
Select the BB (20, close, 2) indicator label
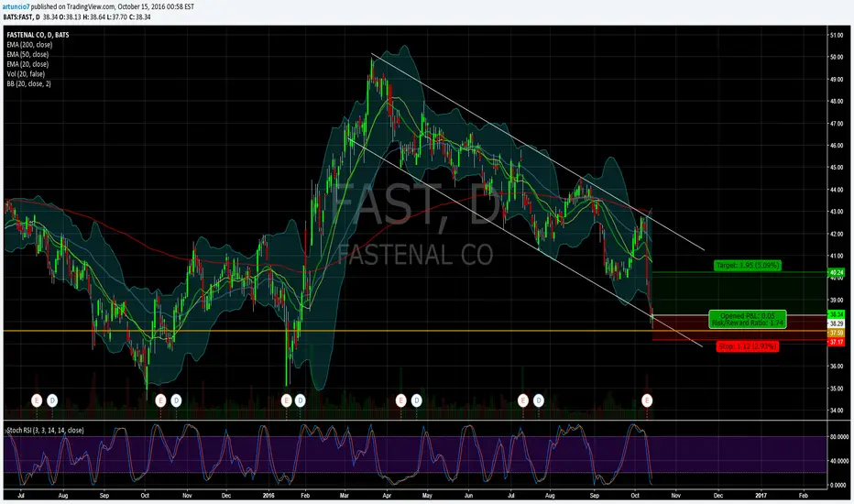point(29,84)
